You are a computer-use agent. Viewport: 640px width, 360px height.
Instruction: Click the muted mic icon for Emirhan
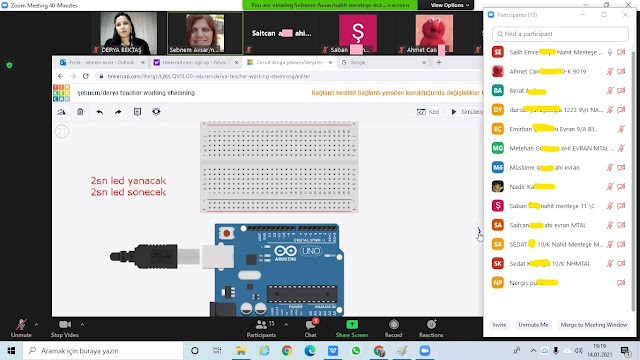point(621,129)
